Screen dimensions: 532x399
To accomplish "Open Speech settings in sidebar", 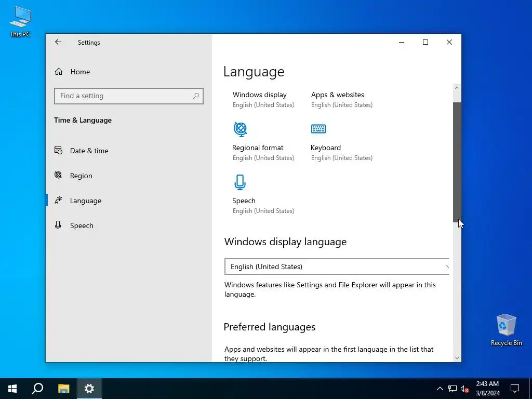I will pyautogui.click(x=82, y=225).
